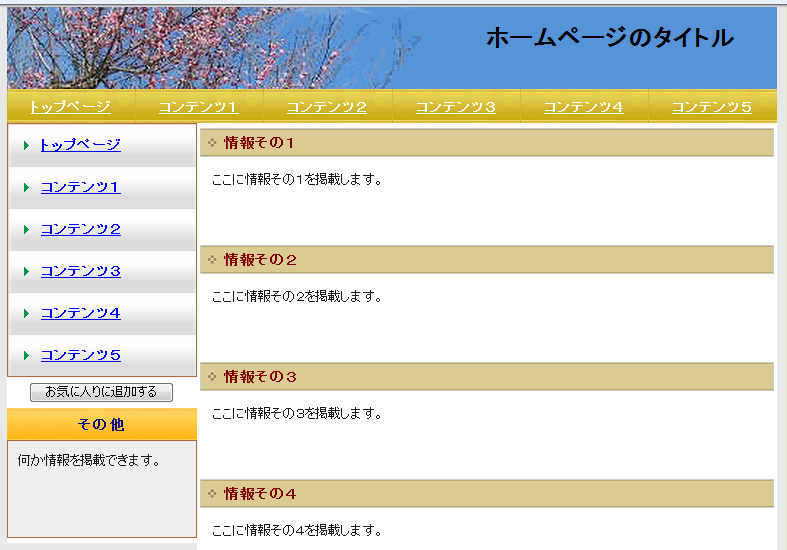787x550 pixels.
Task: Follow the sidebar コンテンツ4 link
Action: point(80,313)
